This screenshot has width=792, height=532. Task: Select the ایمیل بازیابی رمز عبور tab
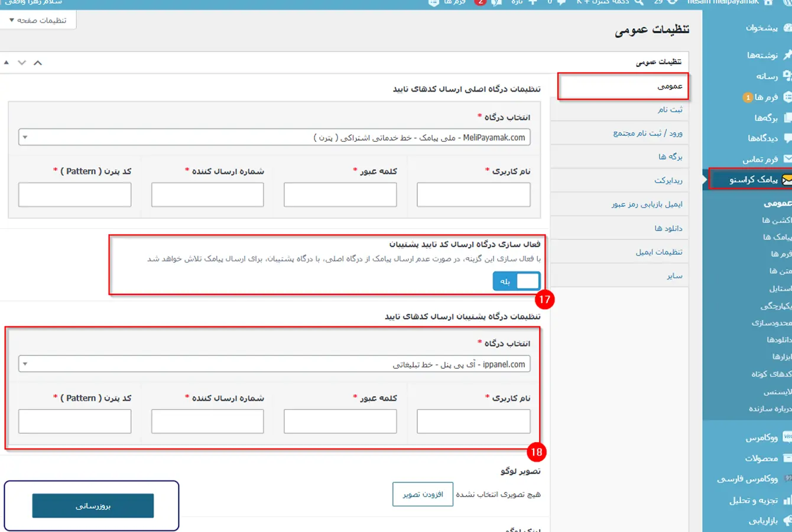click(619, 204)
